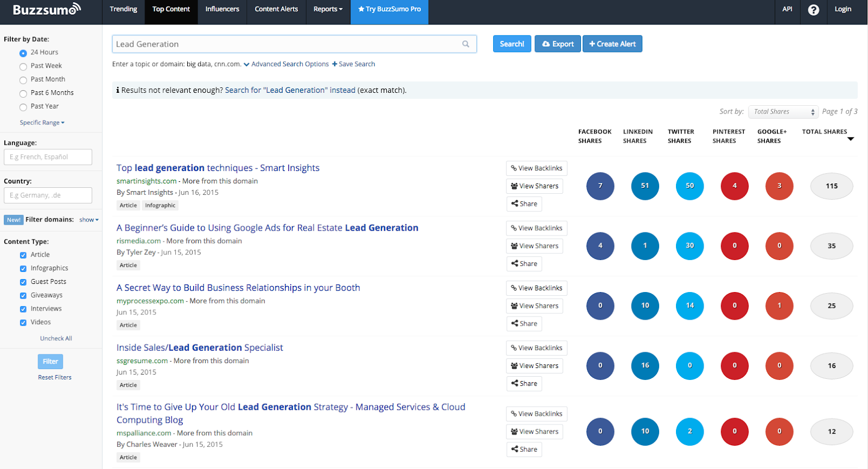This screenshot has width=868, height=469.
Task: Uncheck the Videos content type
Action: click(x=23, y=323)
